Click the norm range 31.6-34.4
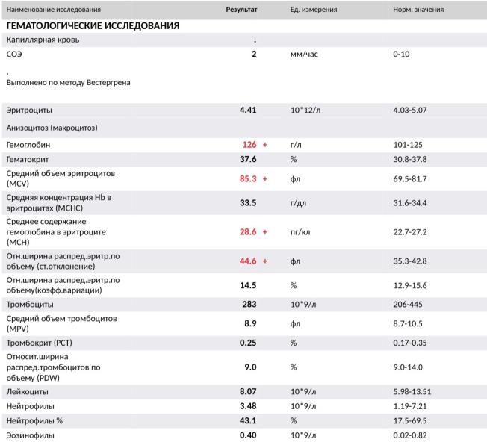Viewport: 487px width, 448px height. click(410, 203)
